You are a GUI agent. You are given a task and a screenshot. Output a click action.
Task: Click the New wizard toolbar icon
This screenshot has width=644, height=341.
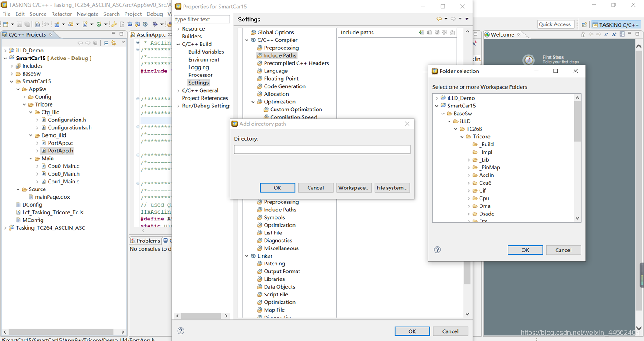6,24
